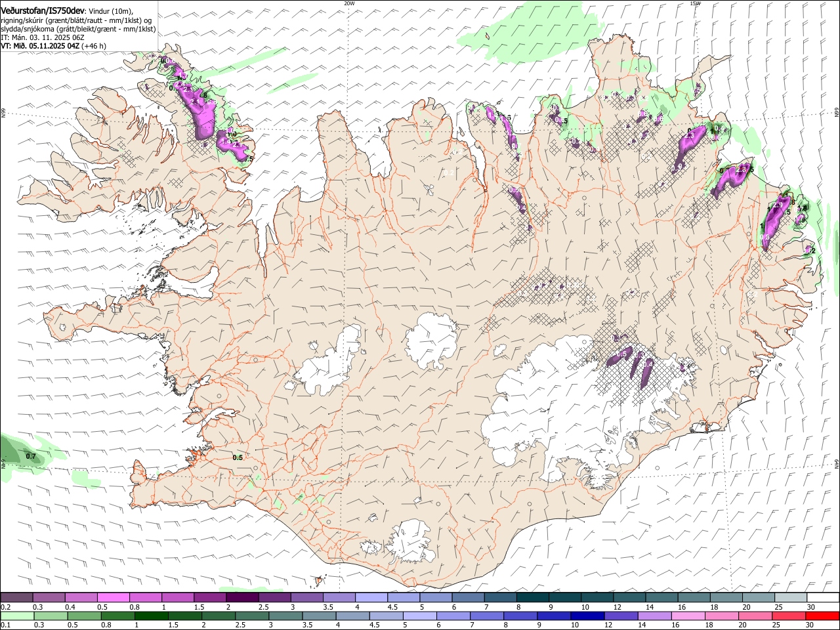Click the 4.5 label in upper legend row
Viewport: 840px width, 630px height.
coord(392,607)
